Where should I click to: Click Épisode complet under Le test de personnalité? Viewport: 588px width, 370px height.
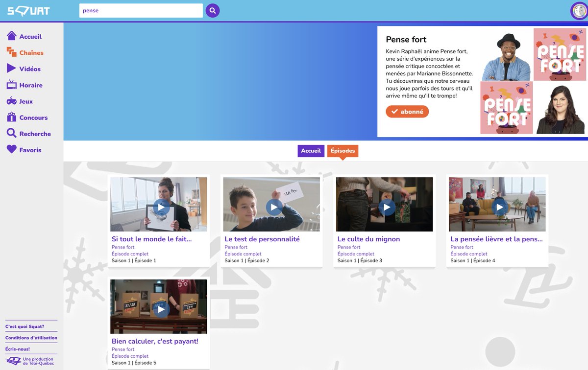[243, 254]
